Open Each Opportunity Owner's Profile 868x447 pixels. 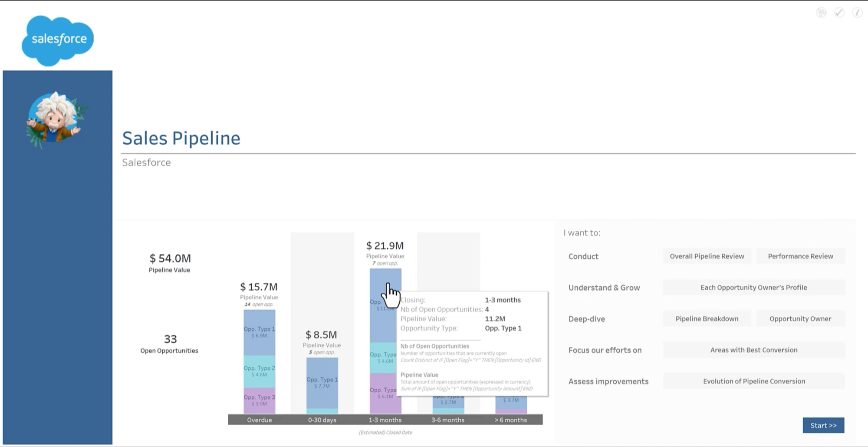(x=753, y=288)
